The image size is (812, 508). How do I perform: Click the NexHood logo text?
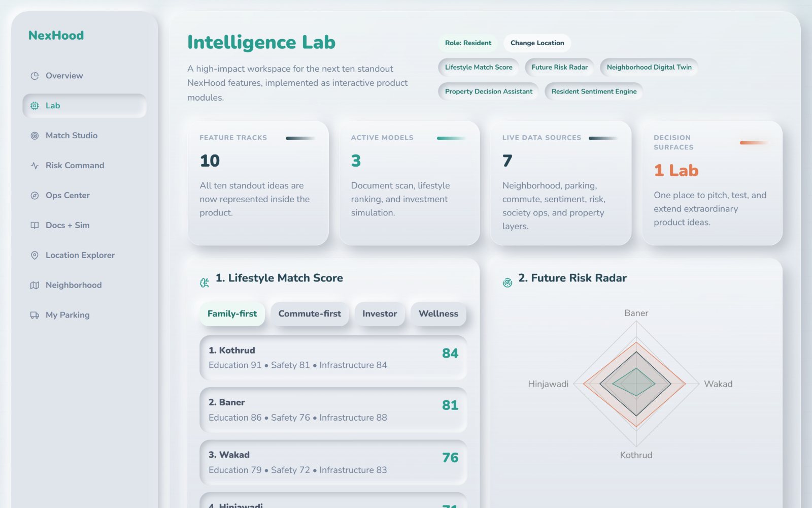56,36
